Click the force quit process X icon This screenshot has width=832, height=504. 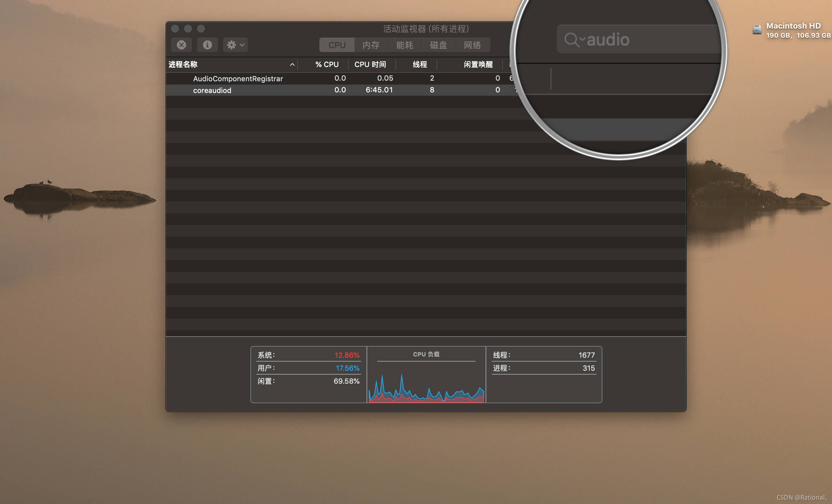click(x=181, y=45)
